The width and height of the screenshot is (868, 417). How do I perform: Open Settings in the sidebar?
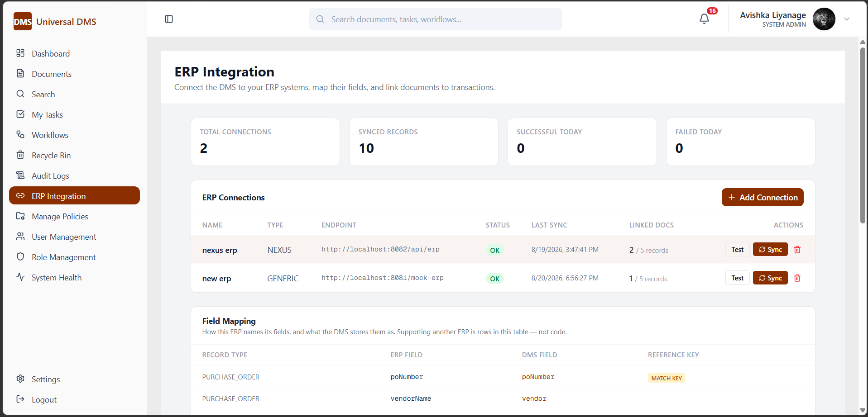click(x=74, y=379)
